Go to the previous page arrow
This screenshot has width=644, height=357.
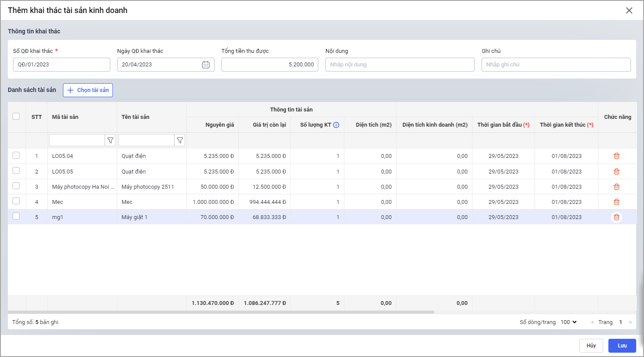(x=592, y=322)
